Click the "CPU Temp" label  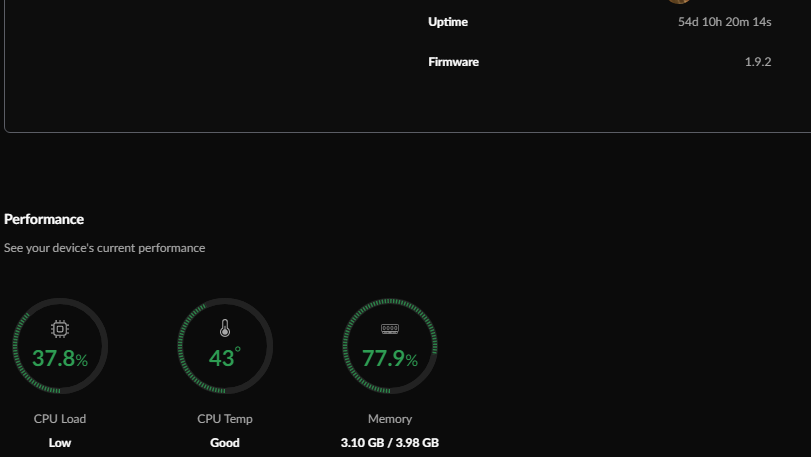(x=225, y=419)
